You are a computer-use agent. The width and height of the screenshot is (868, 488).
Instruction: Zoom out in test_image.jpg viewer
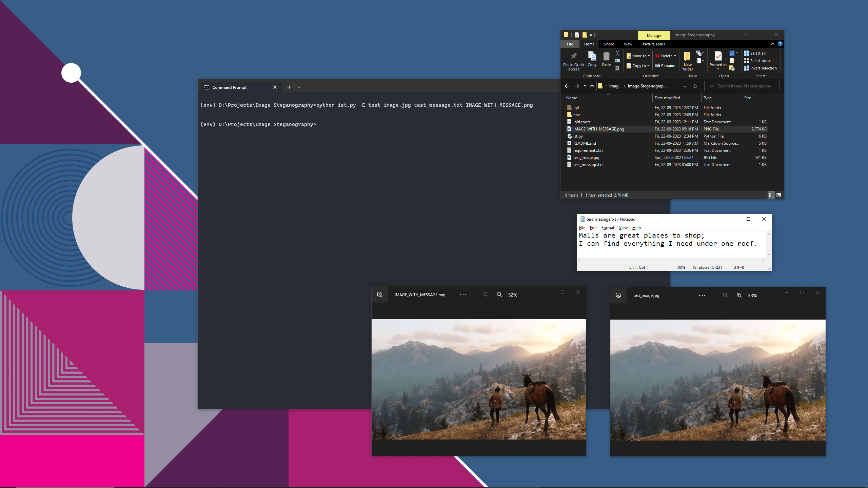pos(725,295)
